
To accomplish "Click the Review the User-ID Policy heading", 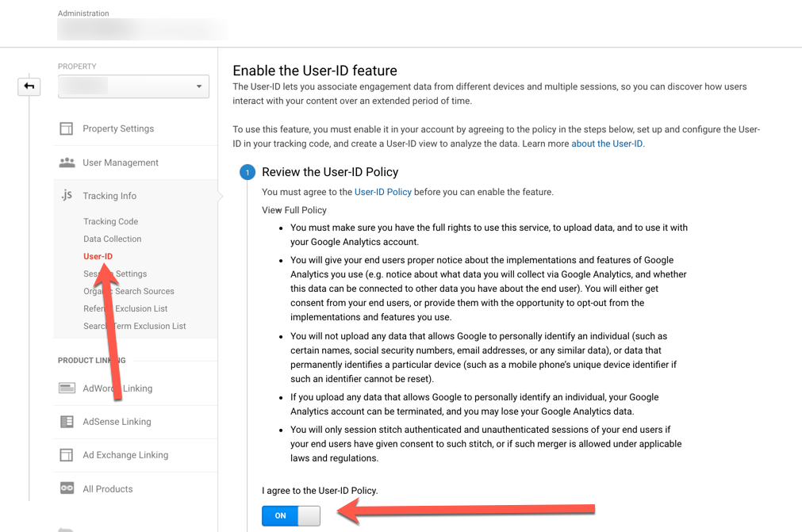I will 330,172.
